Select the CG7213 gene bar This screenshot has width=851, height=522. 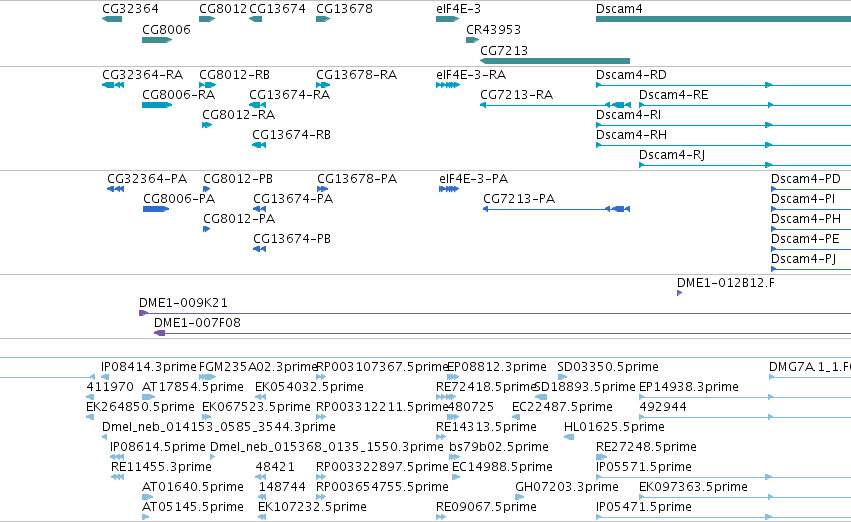pyautogui.click(x=555, y=61)
